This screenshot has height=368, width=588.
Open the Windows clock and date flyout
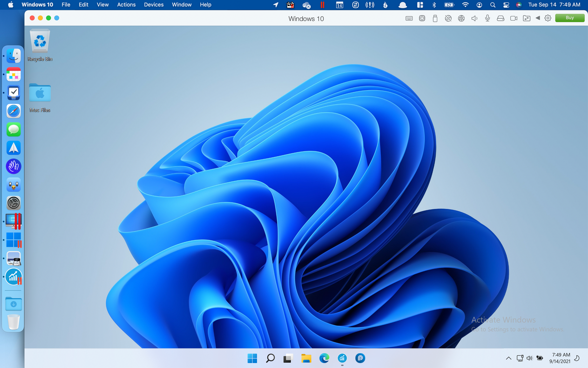coord(560,358)
